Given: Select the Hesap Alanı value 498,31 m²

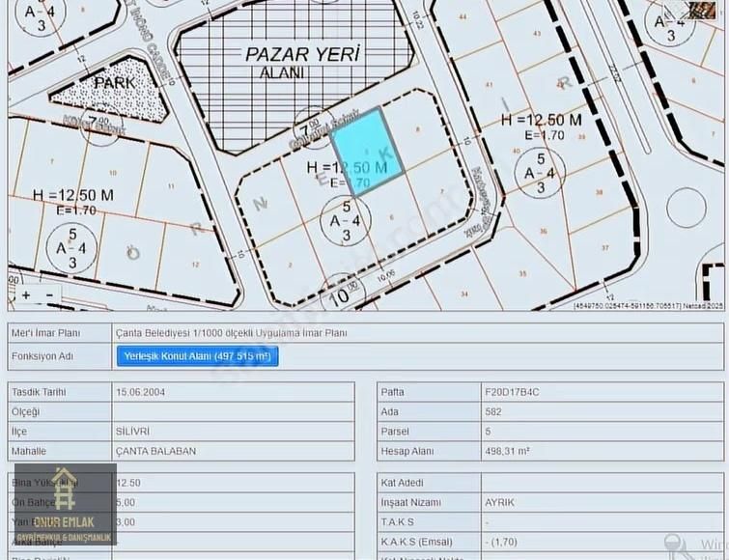Looking at the screenshot, I should (506, 451).
